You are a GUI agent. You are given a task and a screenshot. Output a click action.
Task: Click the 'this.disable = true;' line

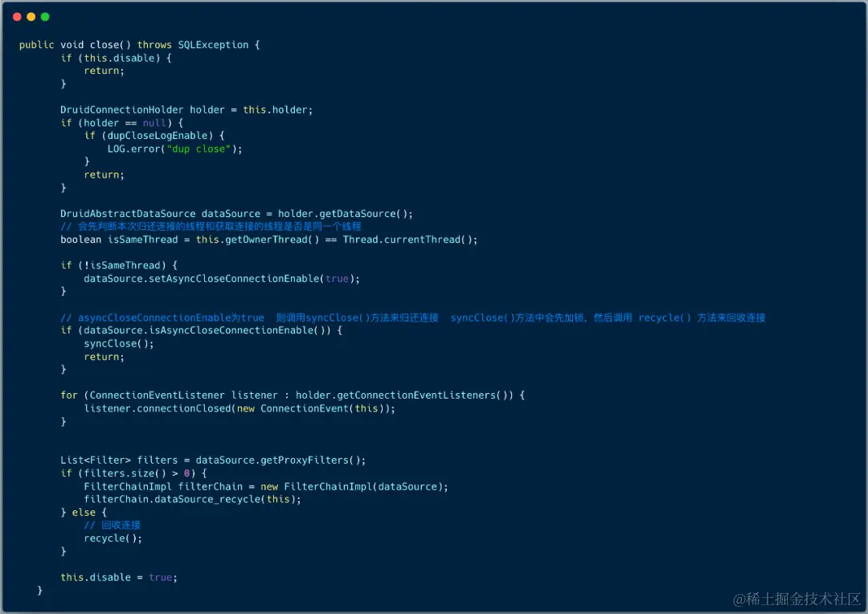(x=119, y=578)
